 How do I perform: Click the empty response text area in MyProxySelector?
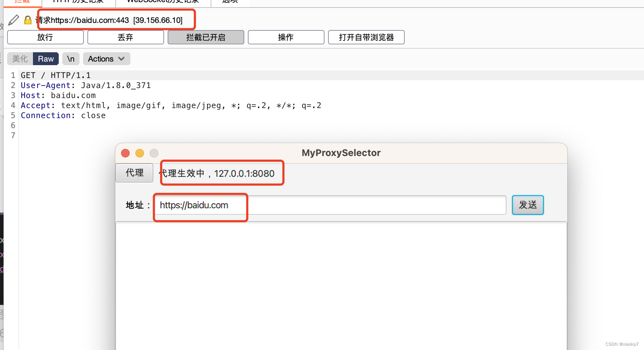341,286
